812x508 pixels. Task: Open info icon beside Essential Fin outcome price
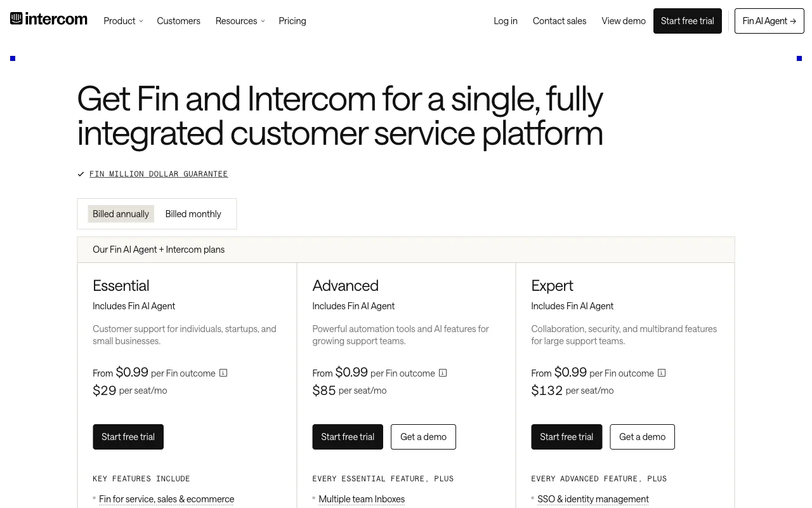(223, 373)
